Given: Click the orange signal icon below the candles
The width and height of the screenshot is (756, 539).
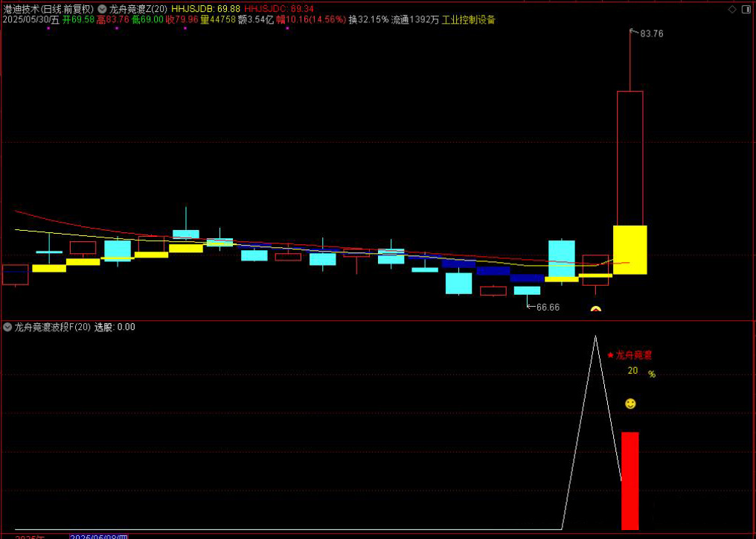Looking at the screenshot, I should coord(595,308).
